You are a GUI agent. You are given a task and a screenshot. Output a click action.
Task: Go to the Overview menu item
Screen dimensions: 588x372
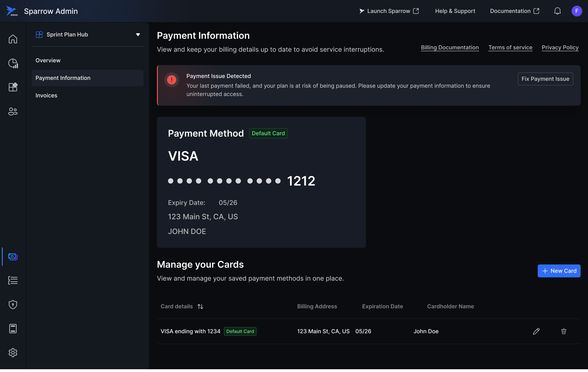[48, 60]
